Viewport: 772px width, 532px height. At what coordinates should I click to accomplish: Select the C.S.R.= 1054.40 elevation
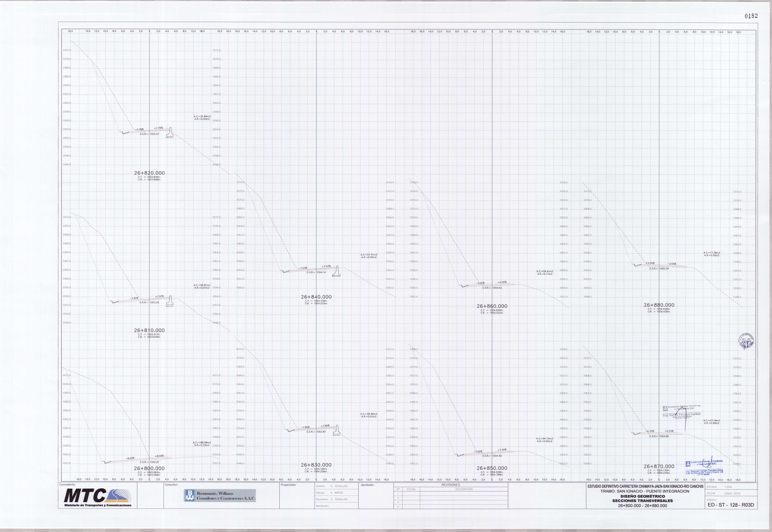tap(492, 456)
